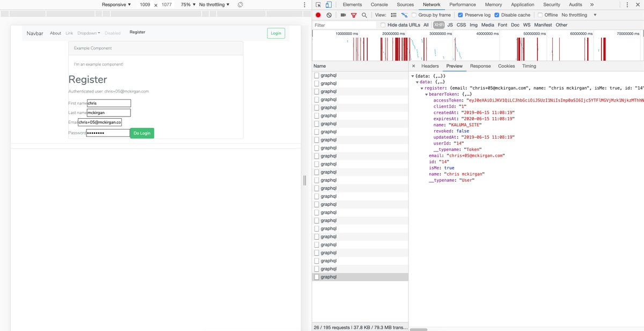Open the 75% zoom dropdown
The image size is (644, 331).
coord(188,4)
